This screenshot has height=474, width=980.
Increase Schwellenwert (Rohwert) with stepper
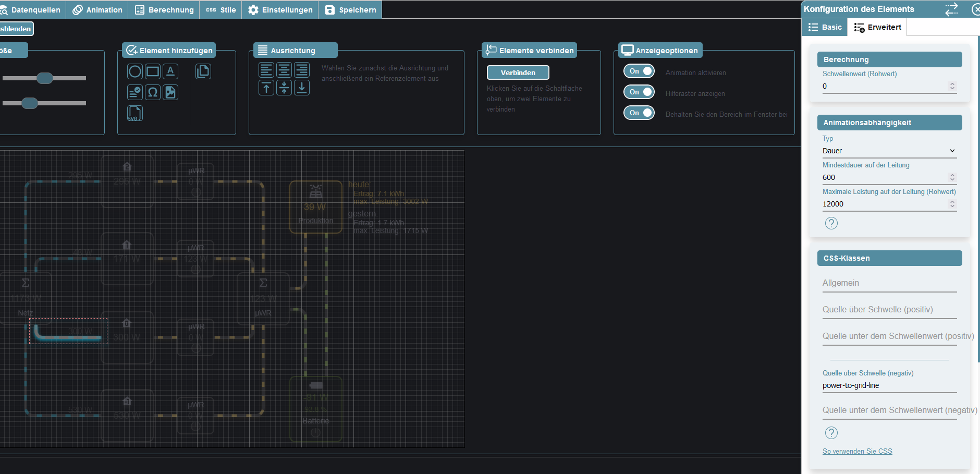click(952, 83)
